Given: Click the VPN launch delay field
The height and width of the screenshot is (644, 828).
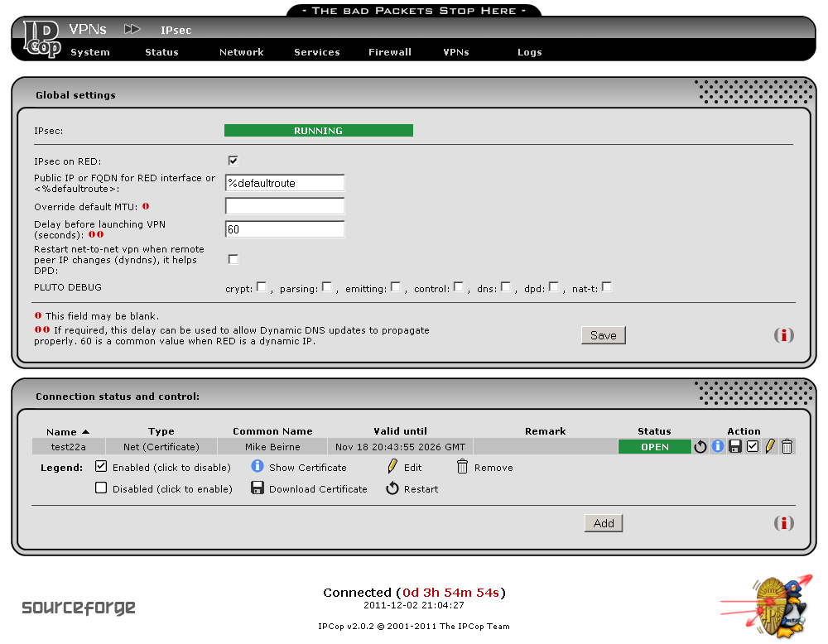Looking at the screenshot, I should tap(285, 229).
